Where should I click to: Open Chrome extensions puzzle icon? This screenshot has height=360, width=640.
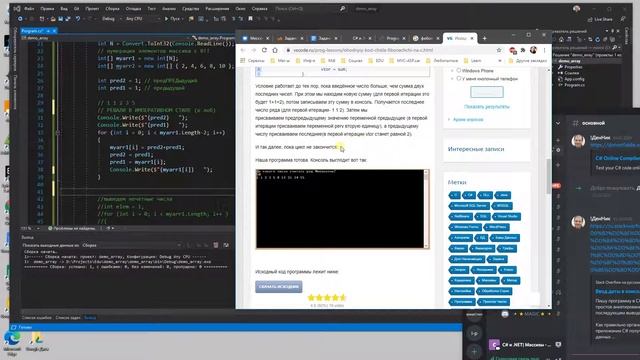[x=522, y=50]
